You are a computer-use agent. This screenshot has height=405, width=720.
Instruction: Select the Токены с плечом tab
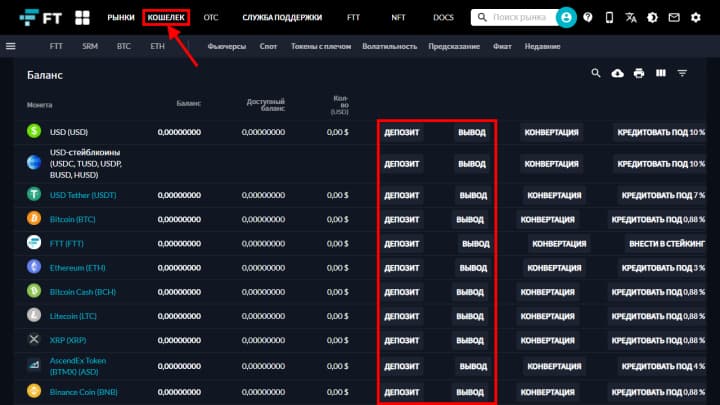pyautogui.click(x=321, y=46)
